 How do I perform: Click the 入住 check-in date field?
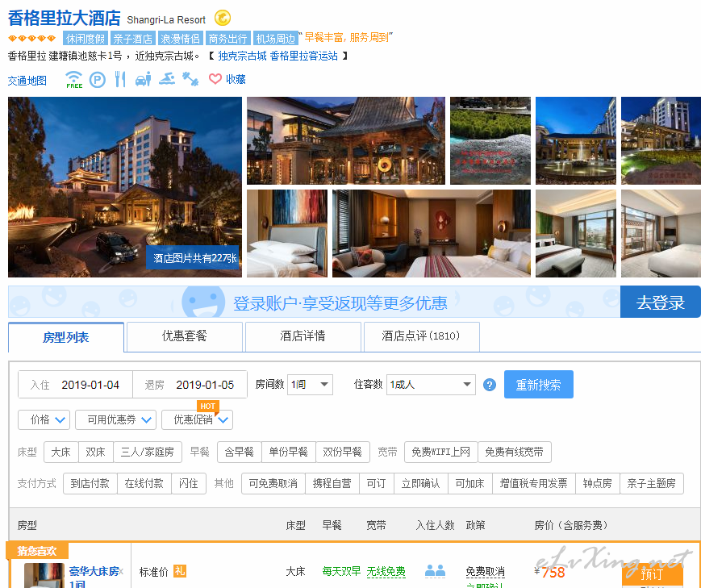pos(76,385)
